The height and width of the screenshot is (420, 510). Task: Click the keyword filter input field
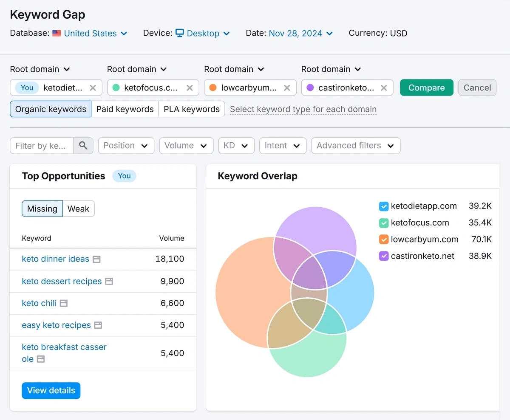click(x=42, y=146)
